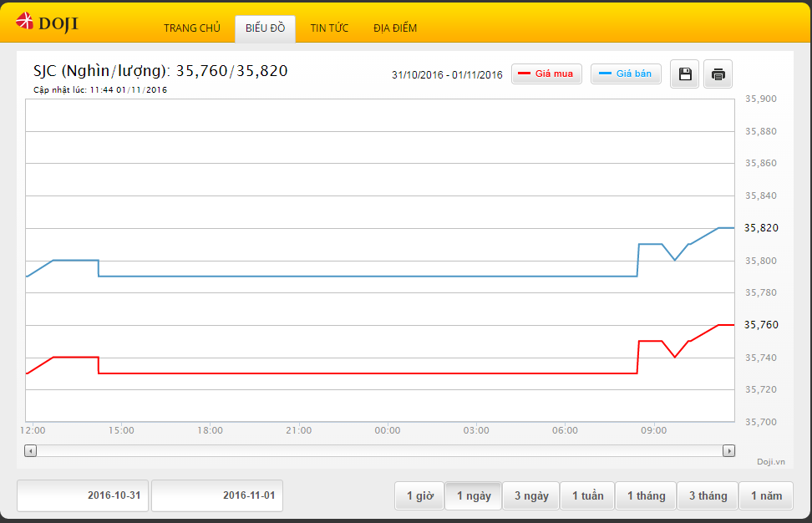The image size is (812, 523).
Task: Click the 03:00 time axis label
Action: [x=476, y=430]
